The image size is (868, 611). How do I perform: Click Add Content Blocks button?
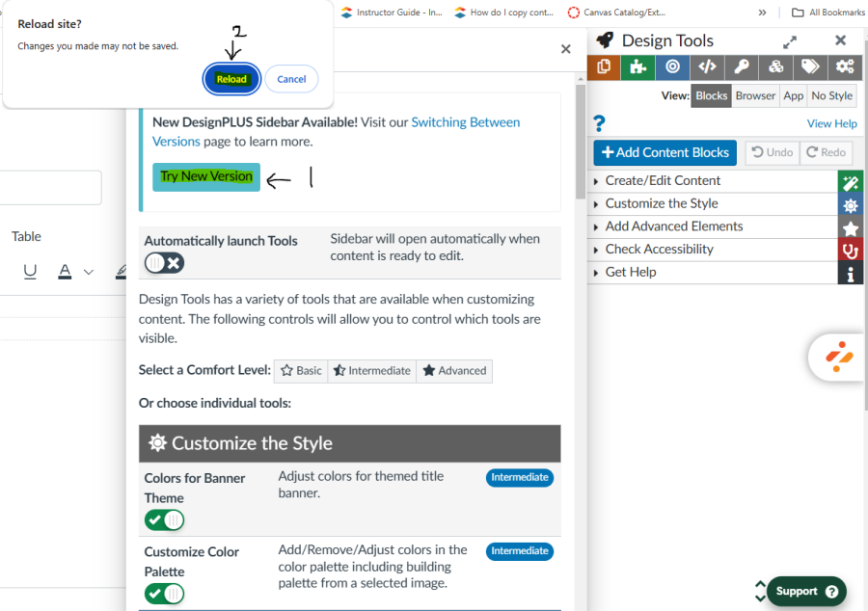tap(665, 152)
